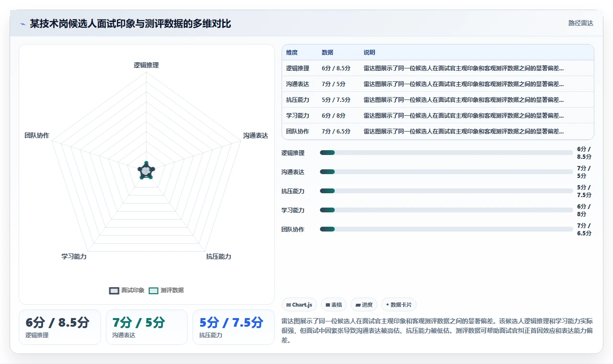This screenshot has height=364, width=613.
Task: Select the Chart.js chip
Action: tap(299, 305)
